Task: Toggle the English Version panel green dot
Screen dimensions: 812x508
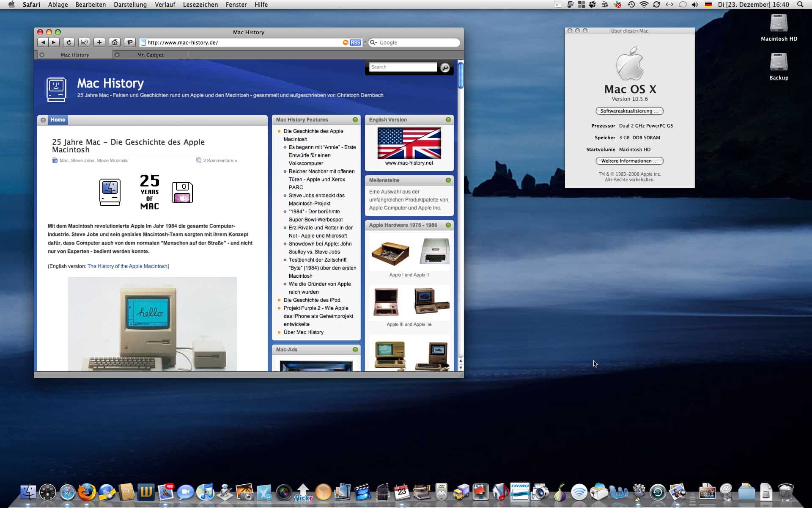Action: [x=448, y=120]
